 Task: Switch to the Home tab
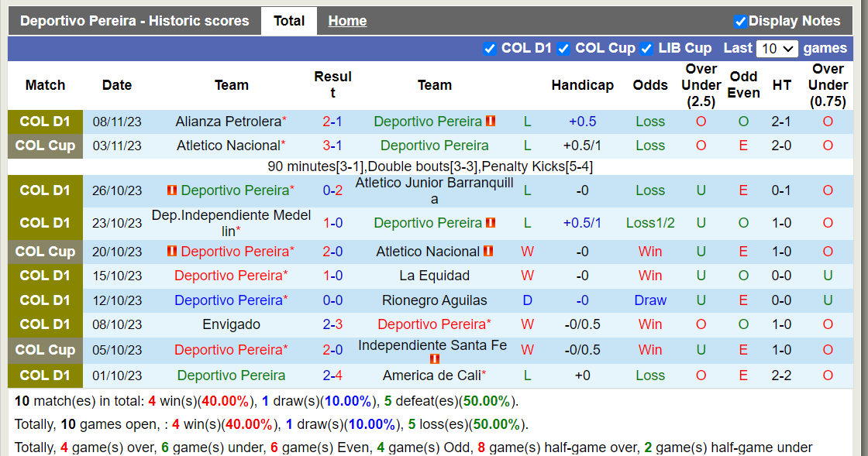coord(347,20)
